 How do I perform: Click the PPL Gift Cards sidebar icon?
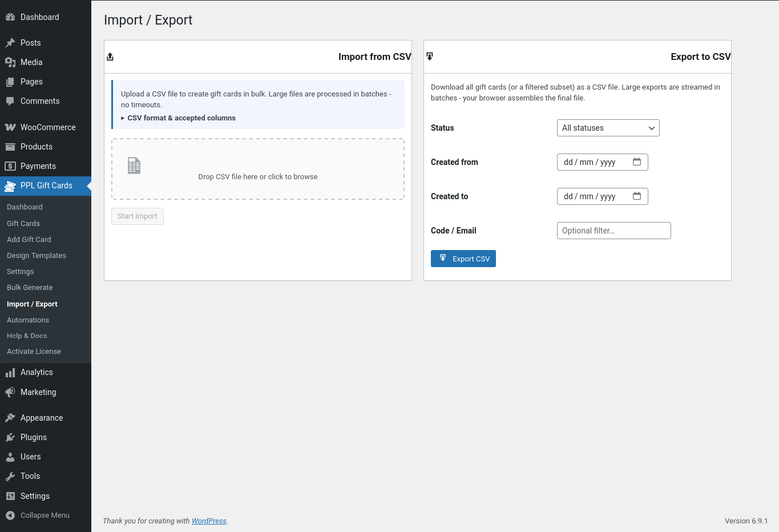coord(10,186)
